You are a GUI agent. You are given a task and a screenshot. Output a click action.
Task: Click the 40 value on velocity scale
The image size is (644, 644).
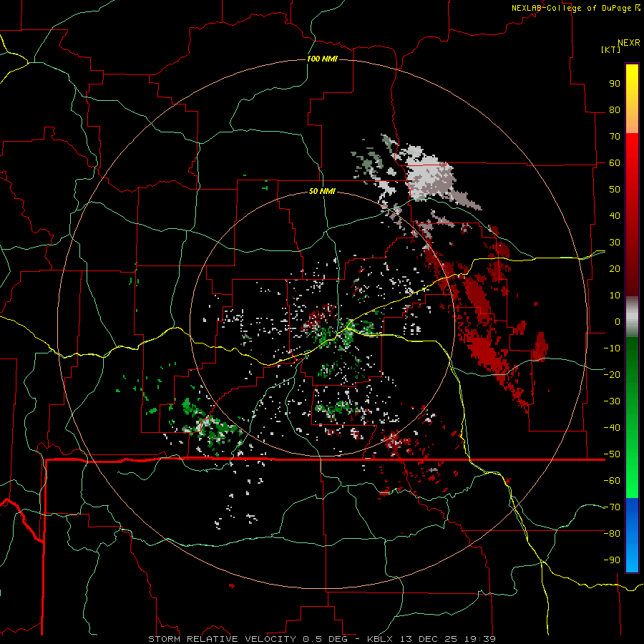[x=615, y=216]
